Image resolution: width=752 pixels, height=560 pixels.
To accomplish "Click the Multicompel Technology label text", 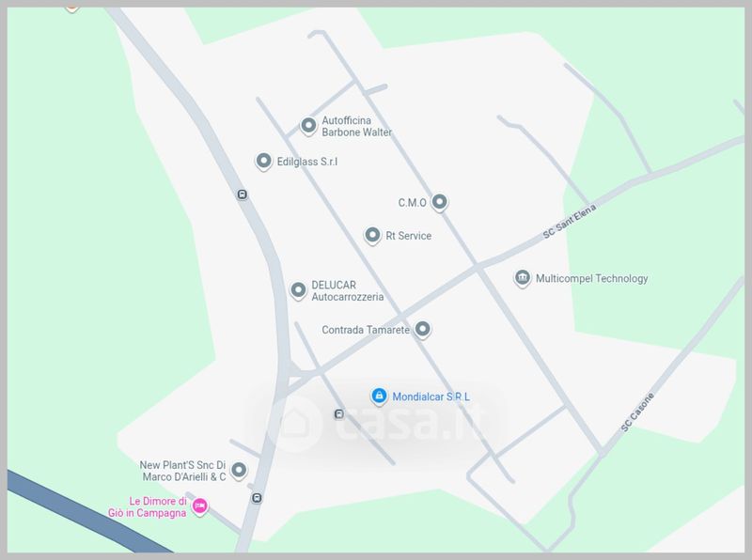I will pos(592,278).
